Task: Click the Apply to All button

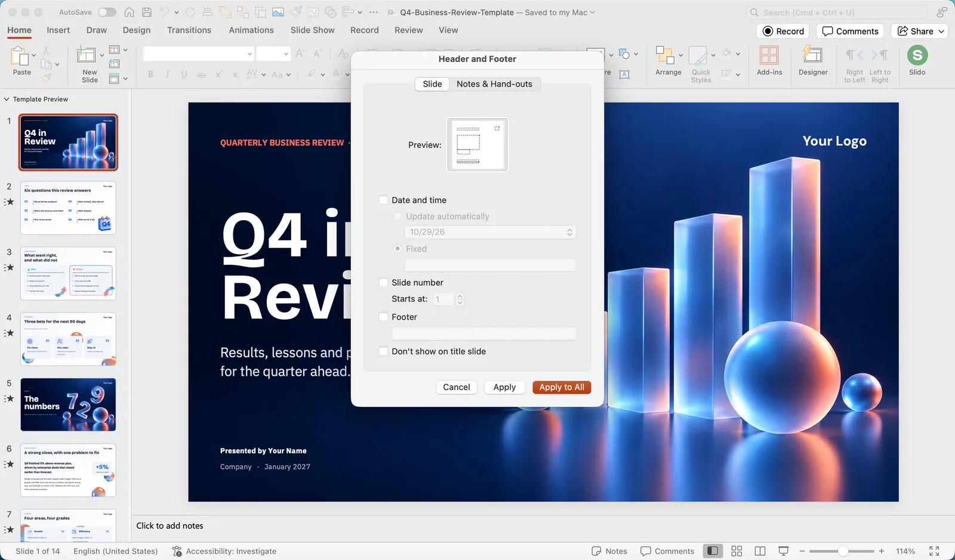Action: (562, 387)
